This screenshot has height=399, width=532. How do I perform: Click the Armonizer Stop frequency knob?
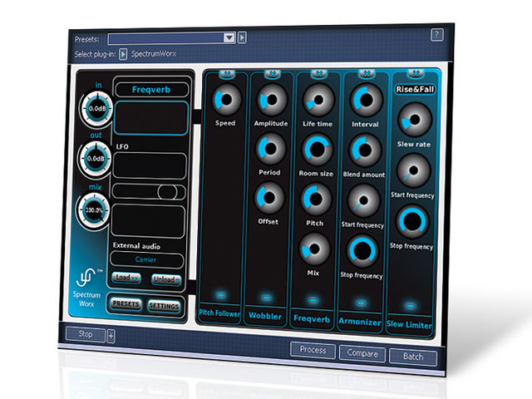[362, 251]
